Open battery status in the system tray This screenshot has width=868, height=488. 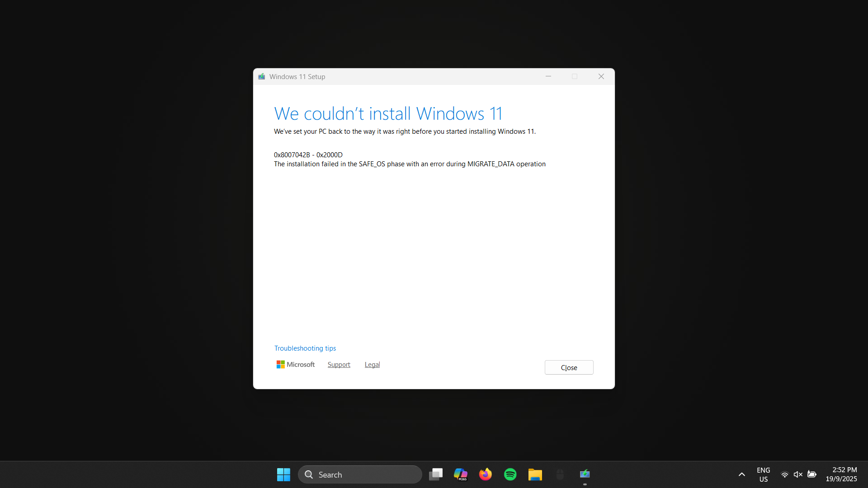812,474
